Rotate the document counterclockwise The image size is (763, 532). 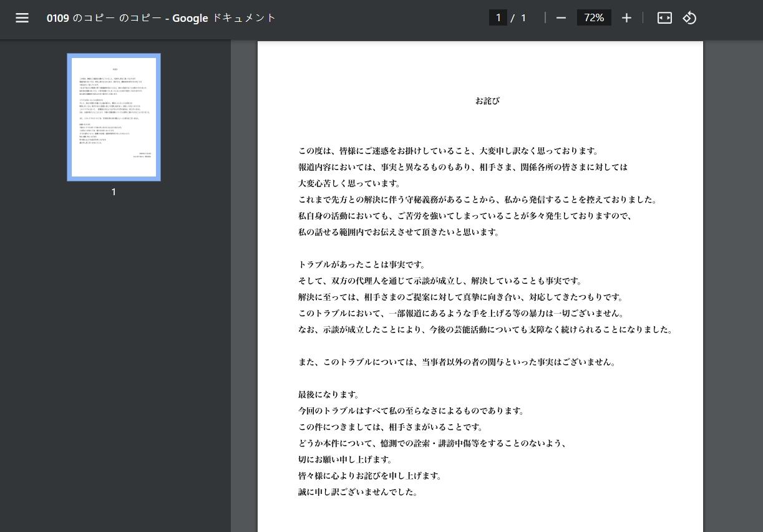pyautogui.click(x=689, y=18)
